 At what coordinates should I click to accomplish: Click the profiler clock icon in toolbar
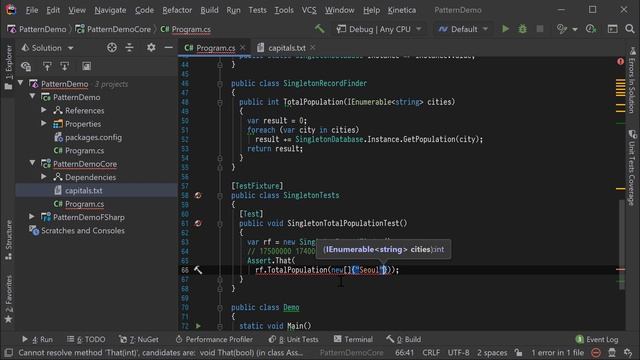point(591,29)
